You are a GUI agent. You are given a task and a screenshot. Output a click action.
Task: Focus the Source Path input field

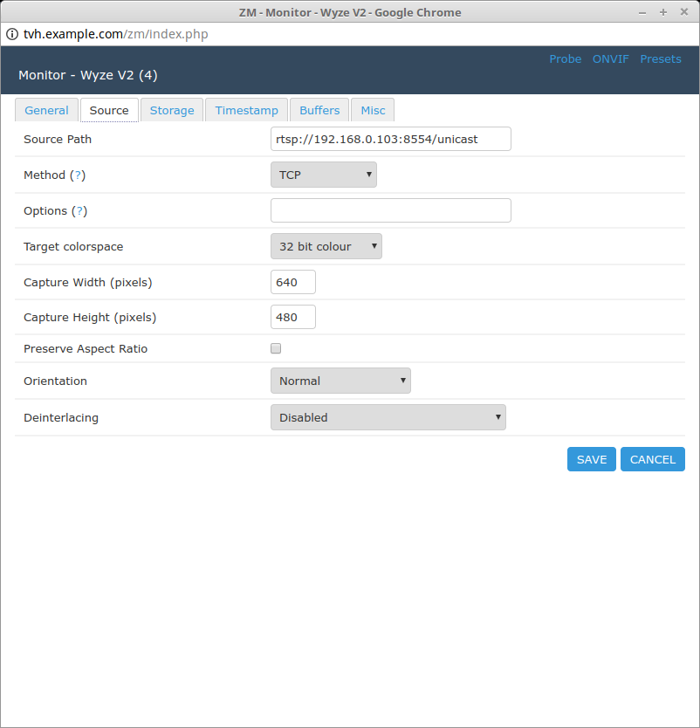click(391, 139)
